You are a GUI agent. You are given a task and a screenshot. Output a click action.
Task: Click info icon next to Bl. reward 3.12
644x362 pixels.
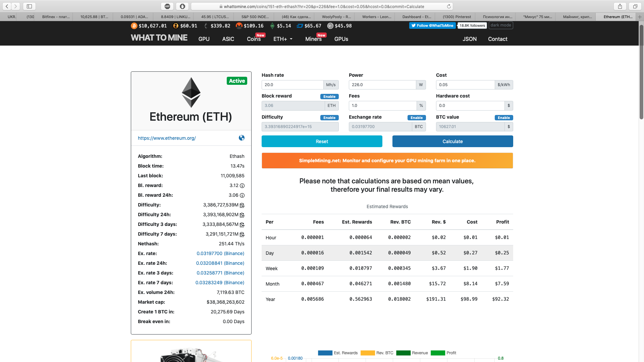(242, 186)
